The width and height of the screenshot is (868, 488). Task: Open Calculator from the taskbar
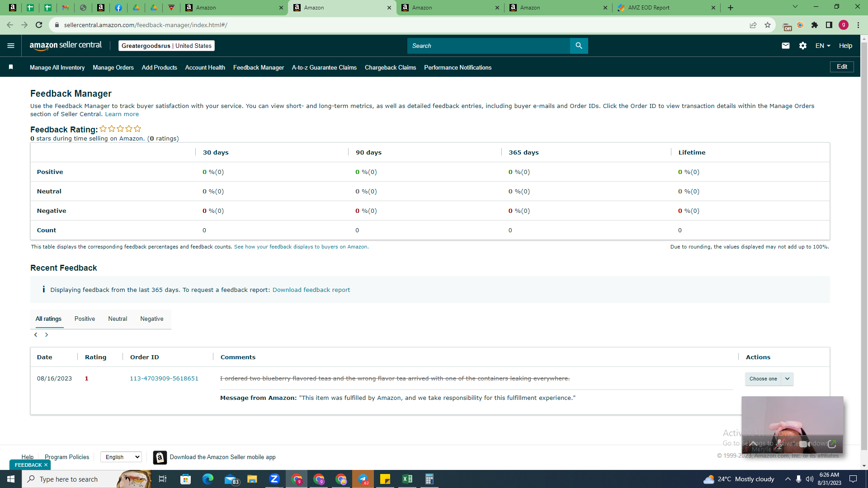tap(429, 479)
